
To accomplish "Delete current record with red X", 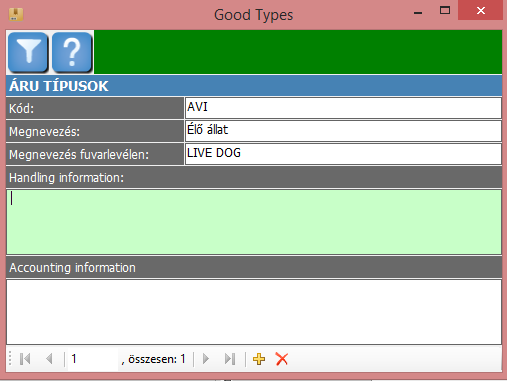I will point(282,359).
